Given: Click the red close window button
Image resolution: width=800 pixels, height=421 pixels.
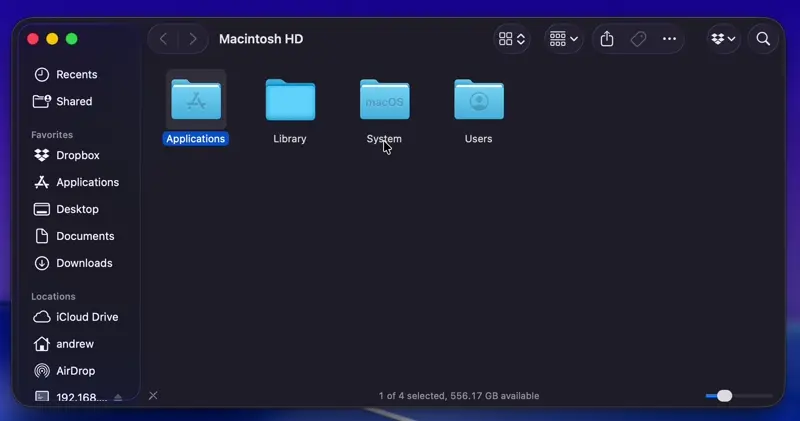Looking at the screenshot, I should click(33, 39).
